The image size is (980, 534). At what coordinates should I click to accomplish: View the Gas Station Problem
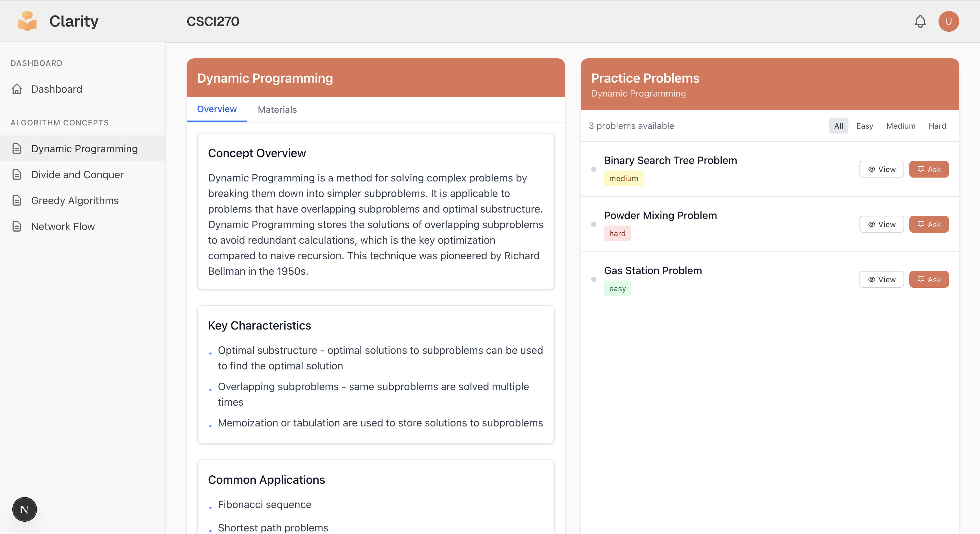coord(881,280)
